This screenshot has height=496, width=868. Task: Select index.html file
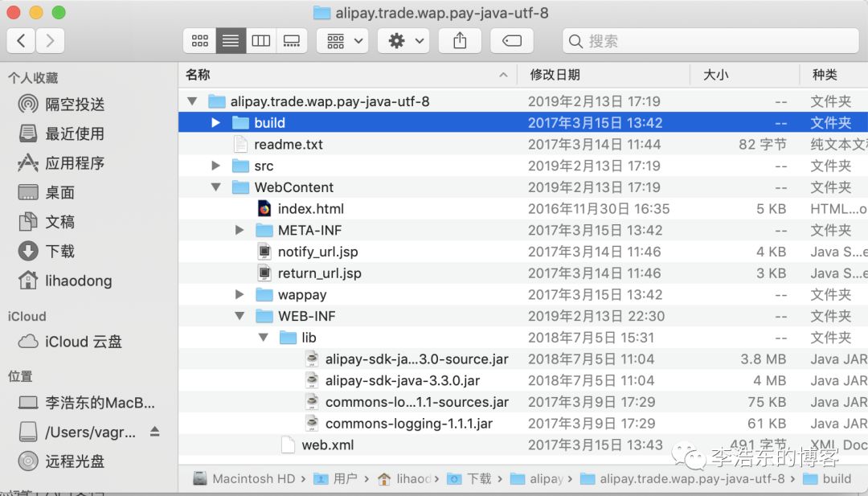(x=523, y=209)
